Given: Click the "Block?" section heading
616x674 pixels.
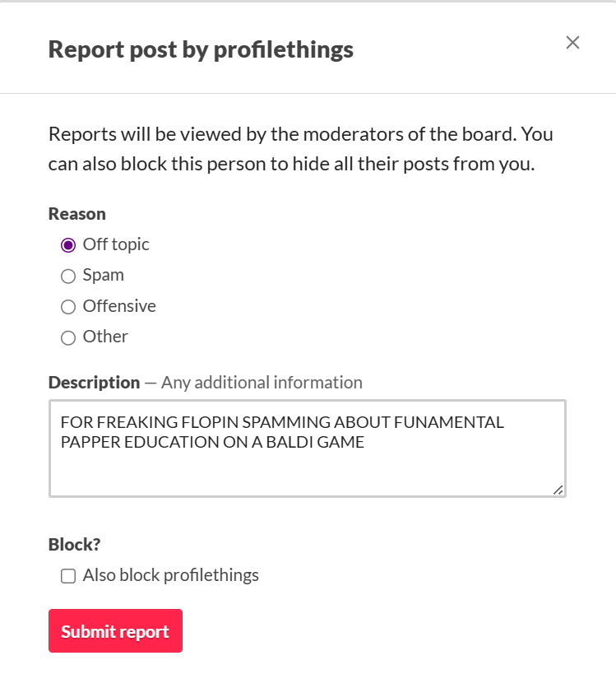Looking at the screenshot, I should click(x=74, y=544).
